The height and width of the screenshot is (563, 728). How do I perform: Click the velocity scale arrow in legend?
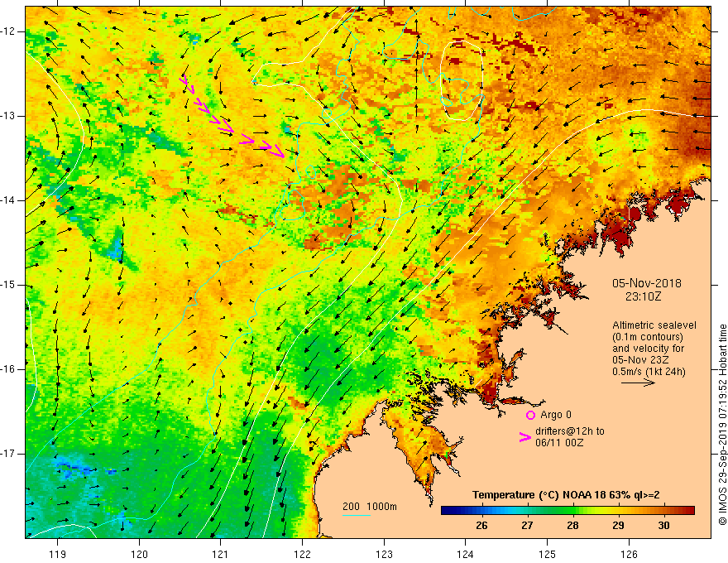[x=638, y=383]
